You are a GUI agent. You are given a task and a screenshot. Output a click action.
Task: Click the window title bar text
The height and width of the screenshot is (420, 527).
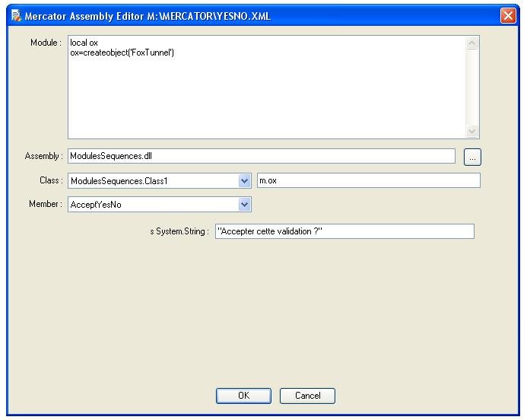point(148,16)
